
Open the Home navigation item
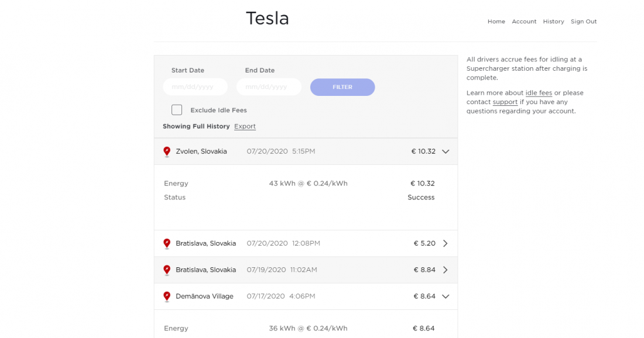click(496, 21)
